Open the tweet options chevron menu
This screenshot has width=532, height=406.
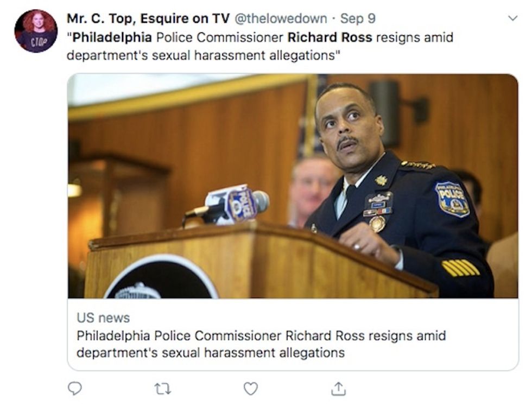[512, 18]
